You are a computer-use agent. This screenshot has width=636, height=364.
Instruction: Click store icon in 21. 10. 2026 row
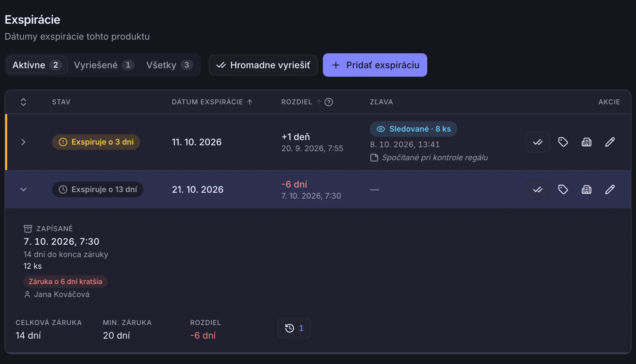pyautogui.click(x=586, y=189)
